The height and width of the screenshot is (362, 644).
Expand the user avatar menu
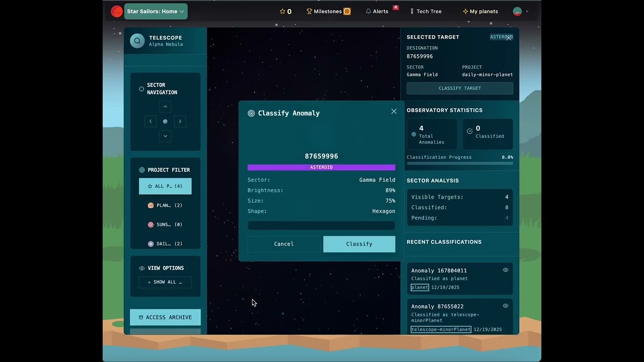[x=520, y=11]
